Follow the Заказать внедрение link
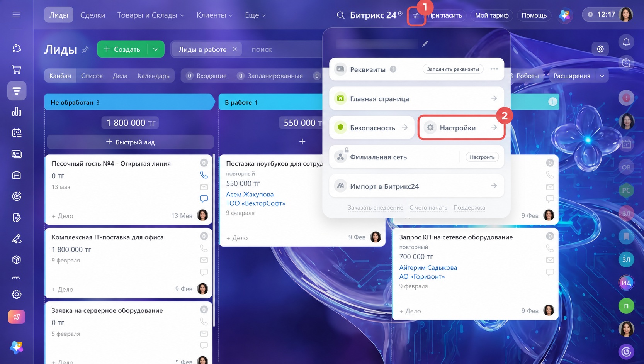 click(x=375, y=208)
